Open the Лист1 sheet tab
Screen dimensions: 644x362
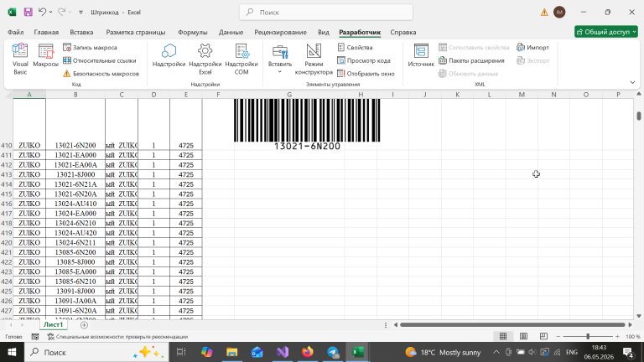(x=54, y=324)
